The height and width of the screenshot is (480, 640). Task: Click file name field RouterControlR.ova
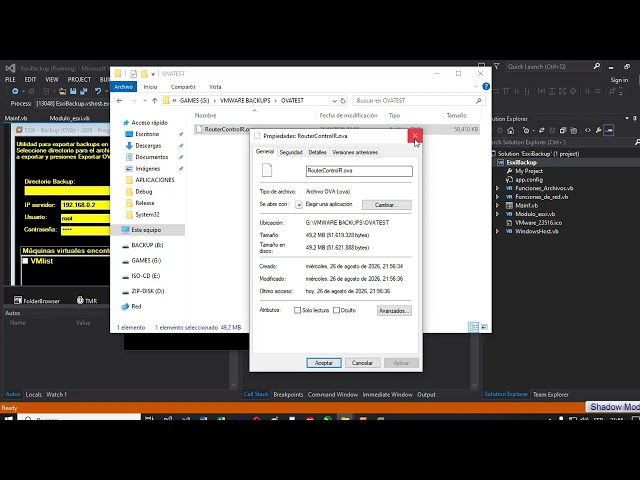click(x=359, y=171)
